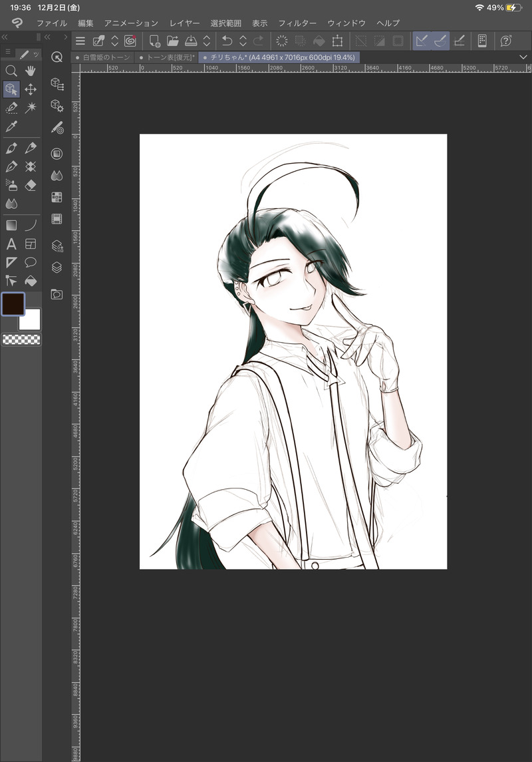Select the dark main color swatch

pos(13,304)
